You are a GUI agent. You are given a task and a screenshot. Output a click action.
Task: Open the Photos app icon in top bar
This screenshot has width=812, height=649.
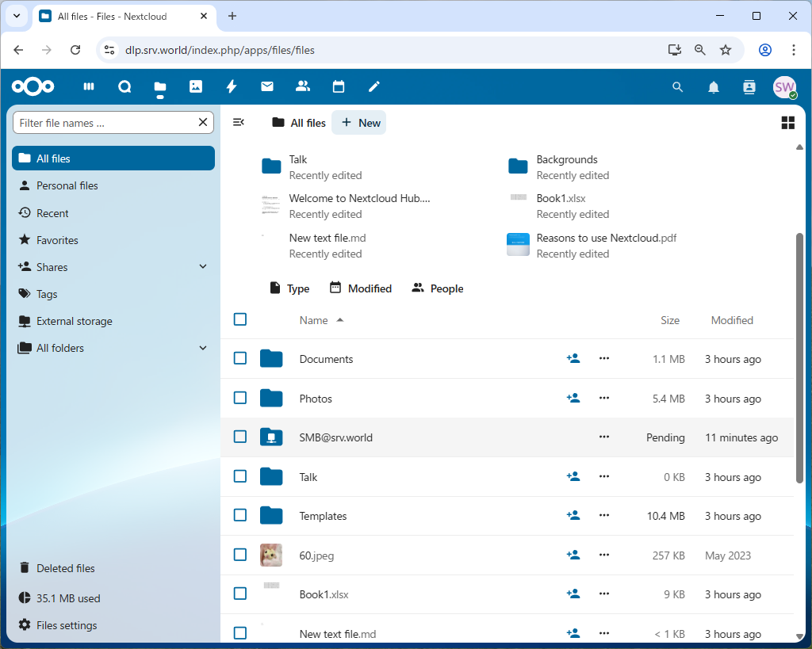pos(196,87)
